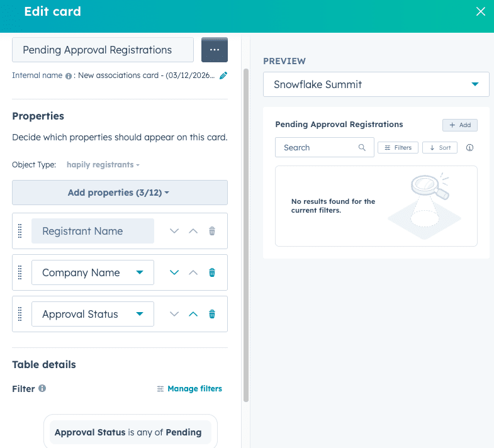Click the Sort button in preview

point(439,148)
